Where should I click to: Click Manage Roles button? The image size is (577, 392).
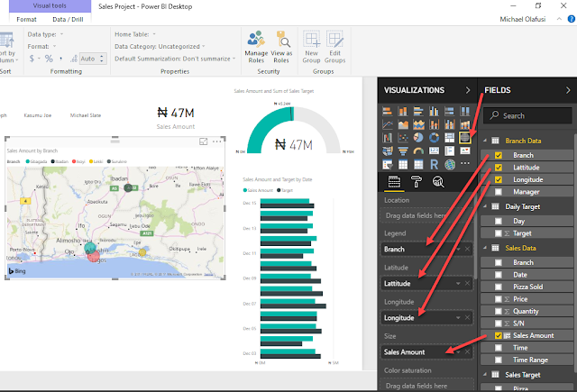(x=256, y=47)
